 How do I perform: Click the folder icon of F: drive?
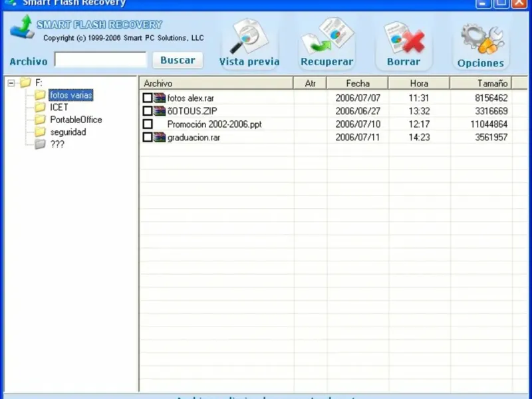25,82
